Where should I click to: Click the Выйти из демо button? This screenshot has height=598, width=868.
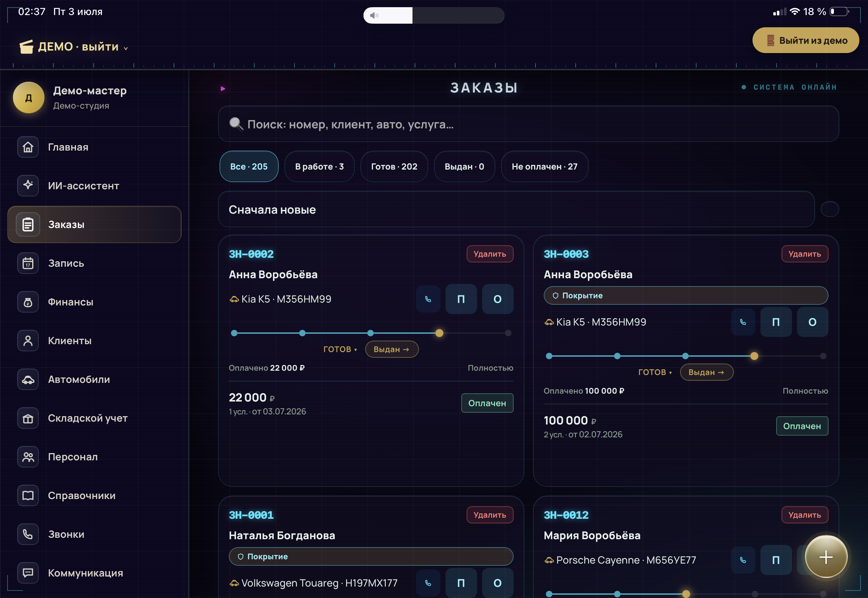point(806,40)
